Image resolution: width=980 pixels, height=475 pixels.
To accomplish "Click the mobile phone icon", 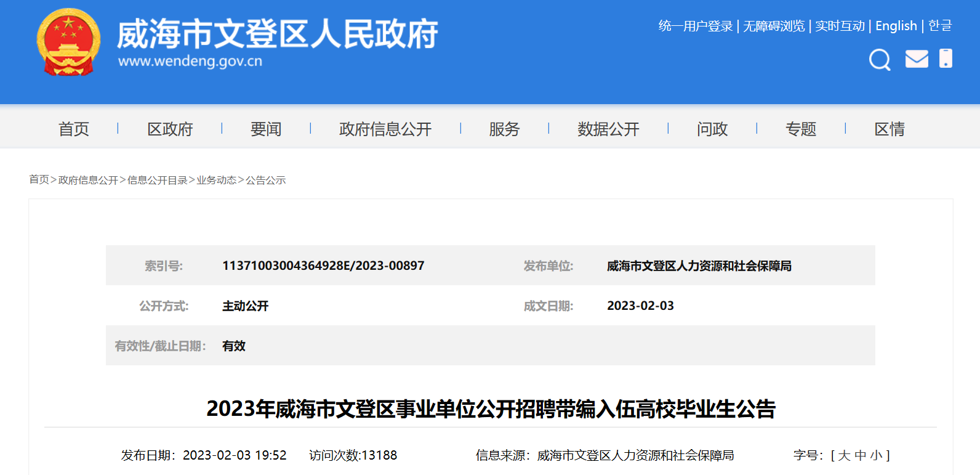I will click(x=946, y=59).
